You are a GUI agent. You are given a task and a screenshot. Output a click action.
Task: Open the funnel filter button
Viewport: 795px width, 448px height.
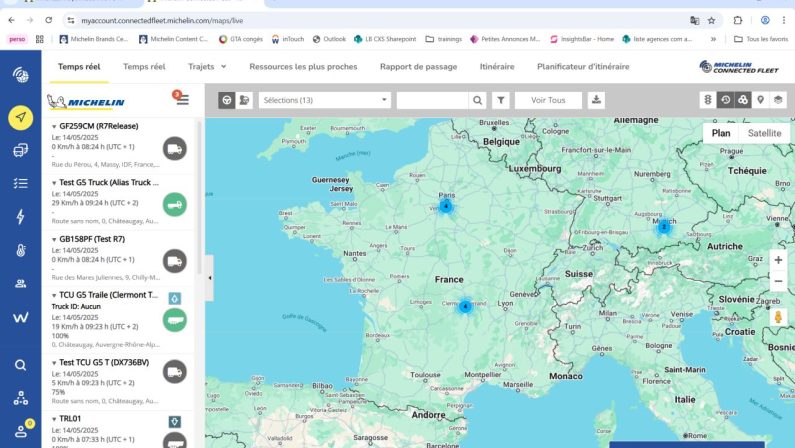pyautogui.click(x=500, y=100)
